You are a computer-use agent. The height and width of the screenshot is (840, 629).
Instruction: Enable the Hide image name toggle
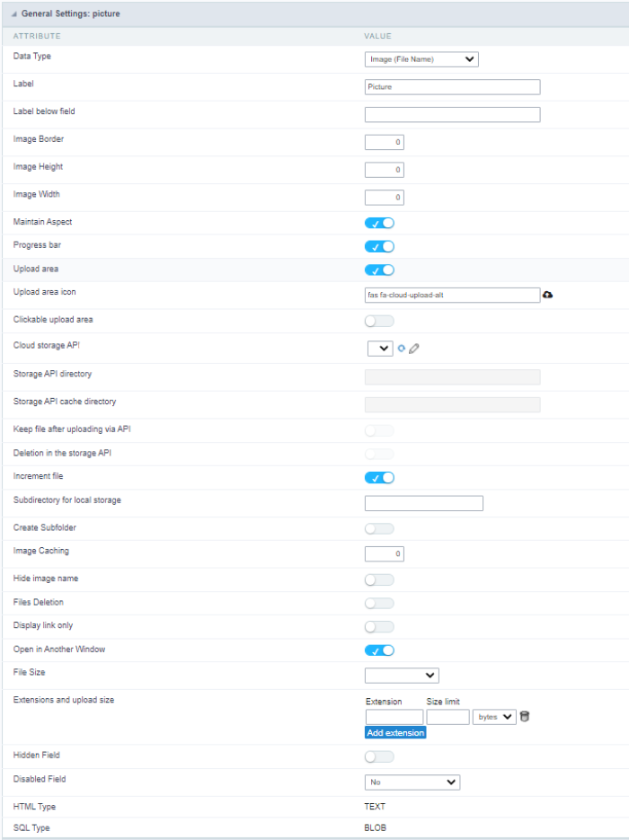379,579
